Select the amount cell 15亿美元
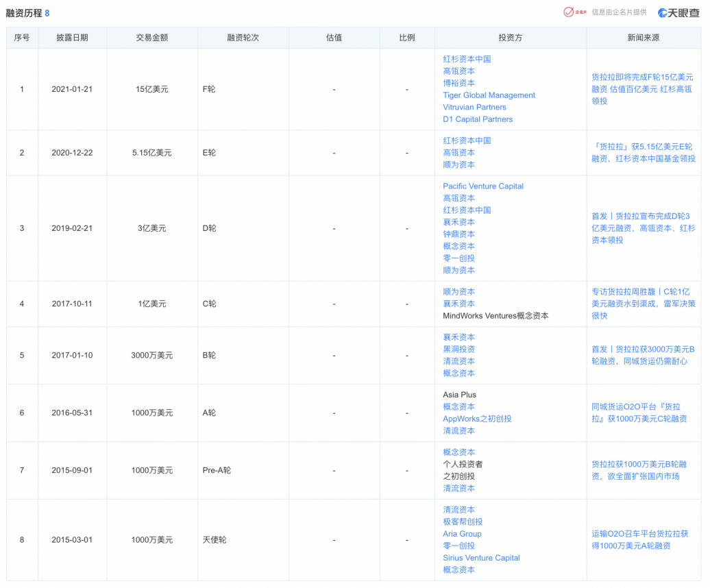 pos(152,89)
